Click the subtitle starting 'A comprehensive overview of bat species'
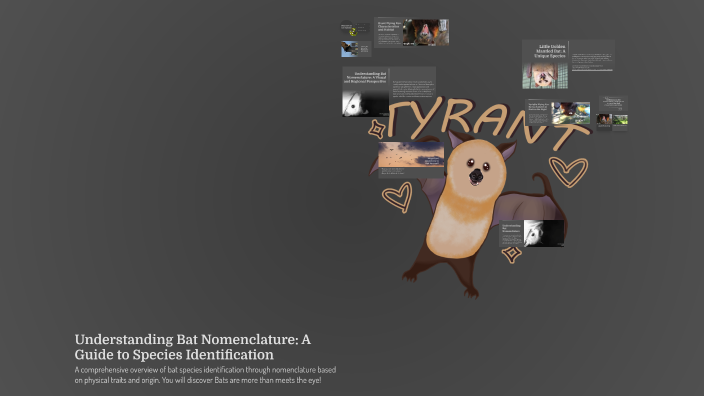Viewport: 704px width, 396px height. click(x=205, y=375)
